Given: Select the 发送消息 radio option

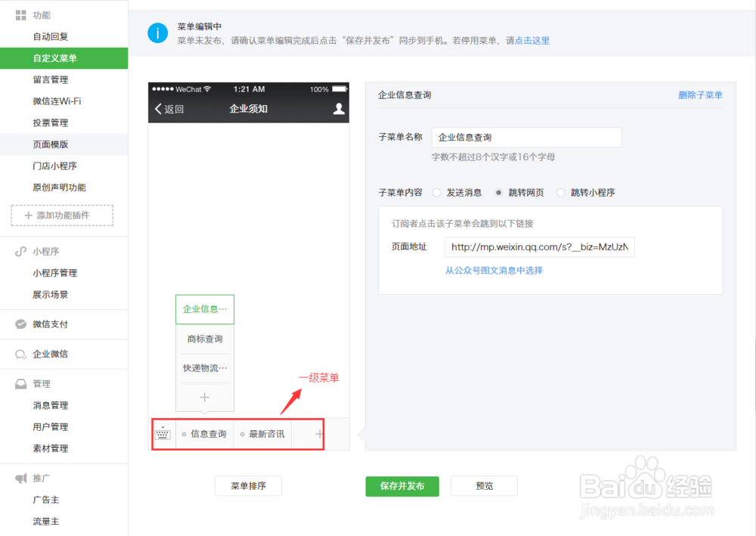Looking at the screenshot, I should pyautogui.click(x=437, y=193).
